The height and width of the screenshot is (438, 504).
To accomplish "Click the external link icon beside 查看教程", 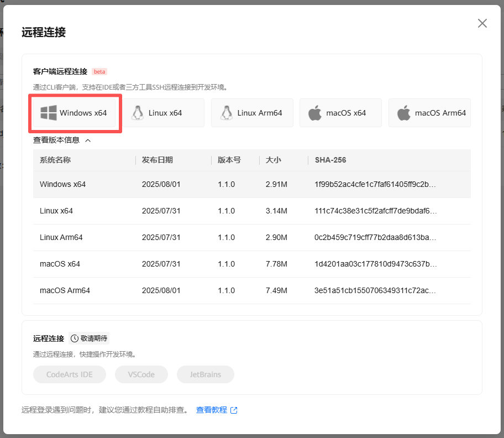I will coord(234,410).
